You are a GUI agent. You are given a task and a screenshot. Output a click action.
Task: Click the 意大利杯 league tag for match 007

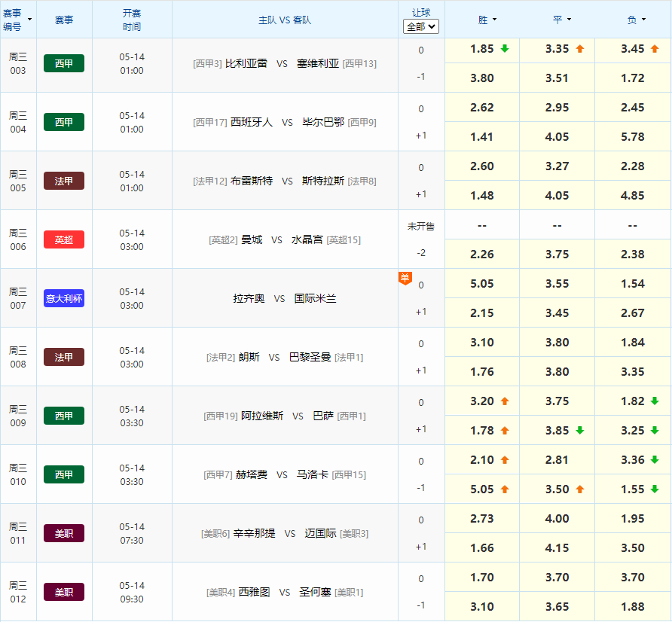click(64, 298)
